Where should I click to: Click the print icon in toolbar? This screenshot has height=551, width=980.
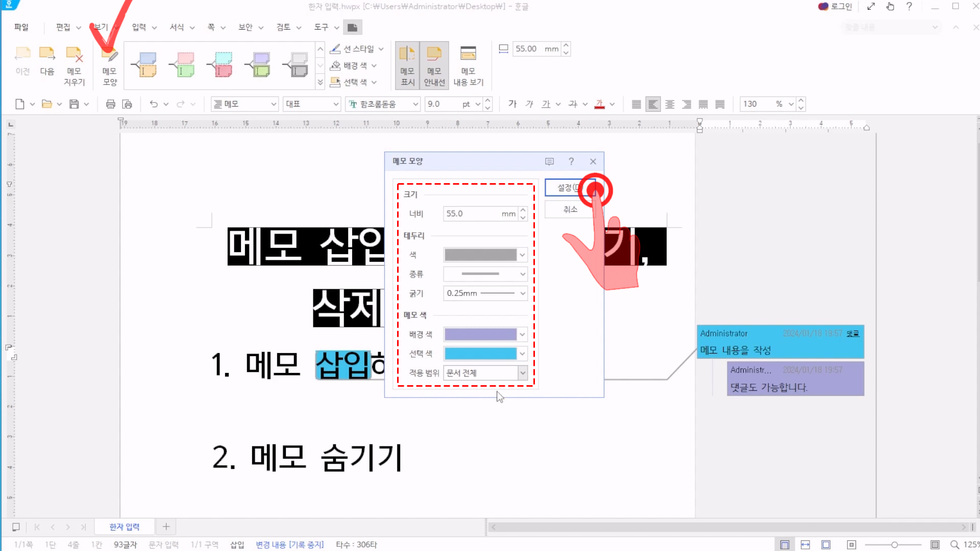tap(110, 104)
